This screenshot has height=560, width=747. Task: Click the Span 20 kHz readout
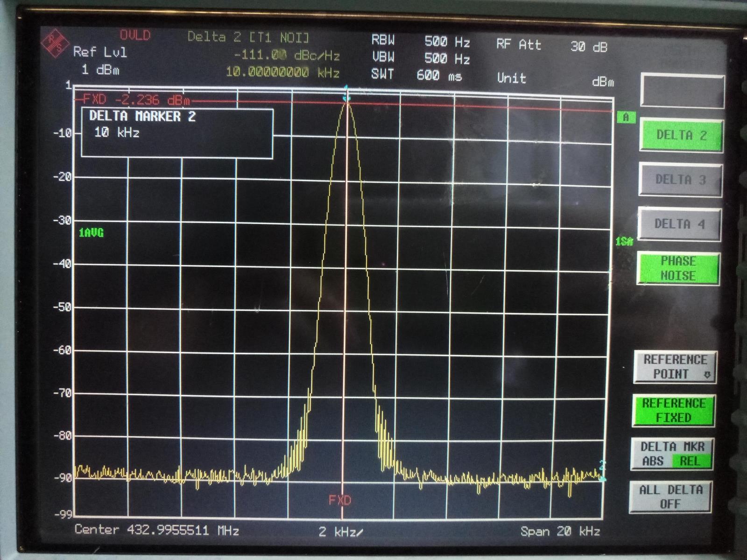560,531
